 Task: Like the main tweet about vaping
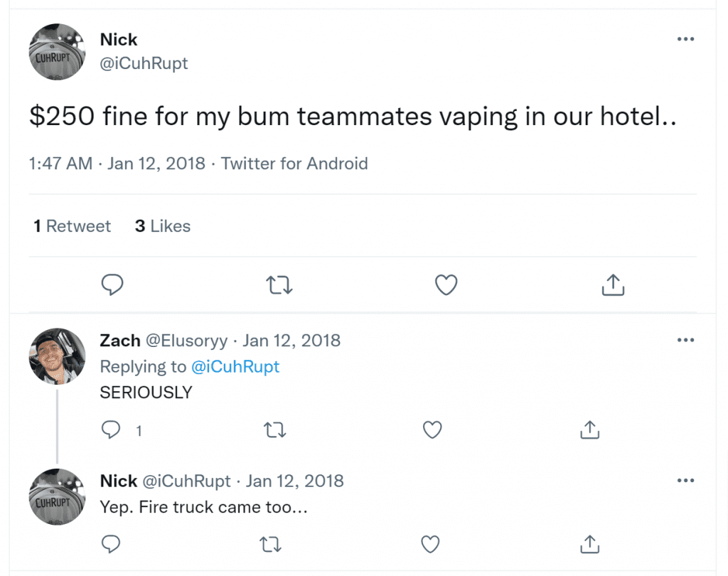[446, 284]
